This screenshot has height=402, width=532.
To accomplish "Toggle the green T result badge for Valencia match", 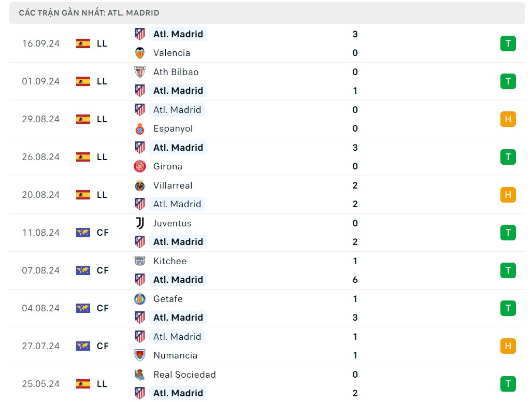I will click(508, 44).
